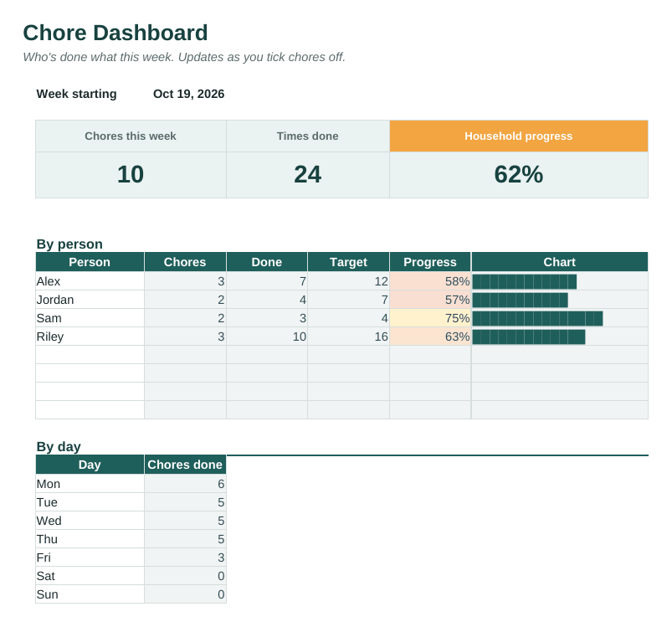Click Alex's progress bar chart
This screenshot has width=672, height=627.
click(x=525, y=281)
